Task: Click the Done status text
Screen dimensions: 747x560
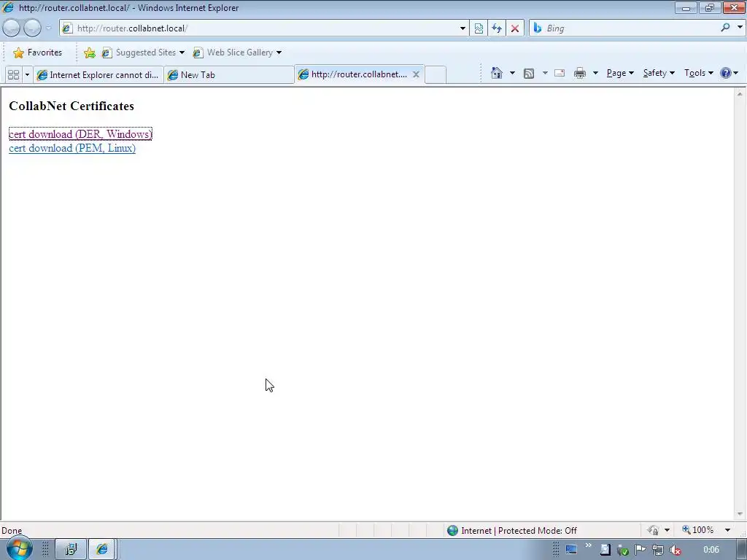Action: coord(12,531)
